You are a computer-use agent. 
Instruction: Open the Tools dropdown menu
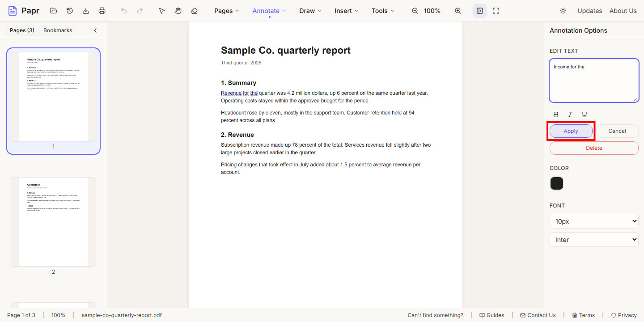[x=383, y=11]
